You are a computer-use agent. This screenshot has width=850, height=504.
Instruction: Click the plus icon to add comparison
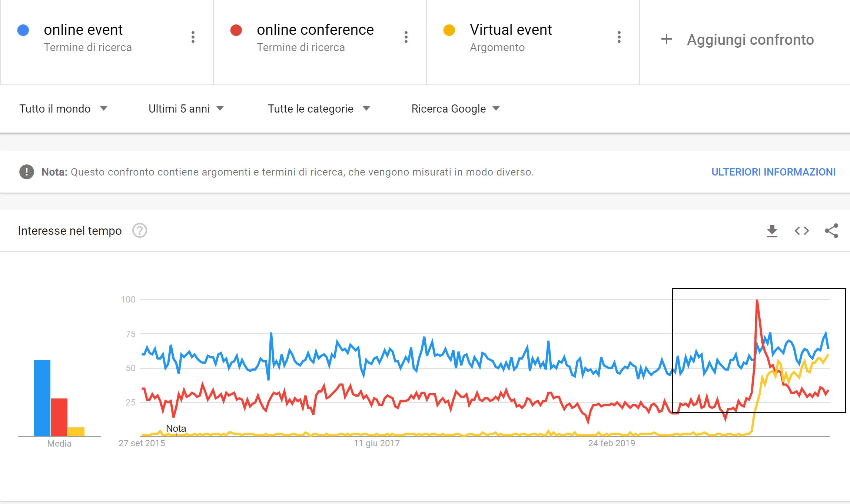[x=667, y=39]
